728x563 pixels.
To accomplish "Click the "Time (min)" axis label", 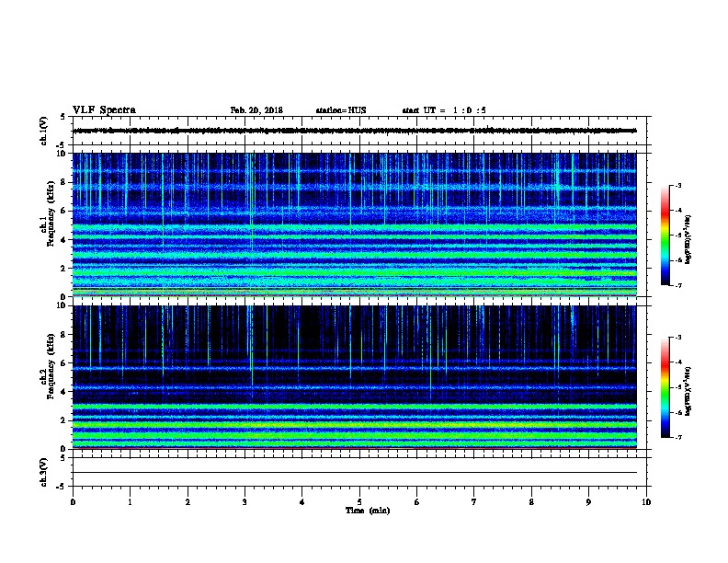I will pos(368,511).
